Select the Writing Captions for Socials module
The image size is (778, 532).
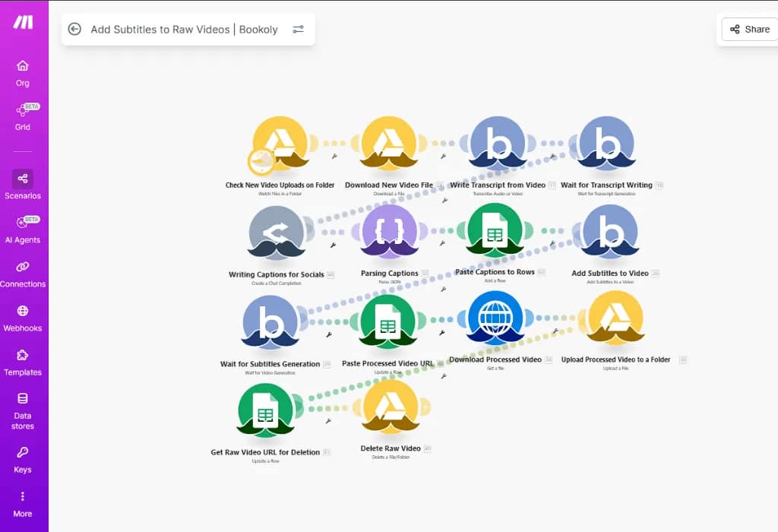277,233
